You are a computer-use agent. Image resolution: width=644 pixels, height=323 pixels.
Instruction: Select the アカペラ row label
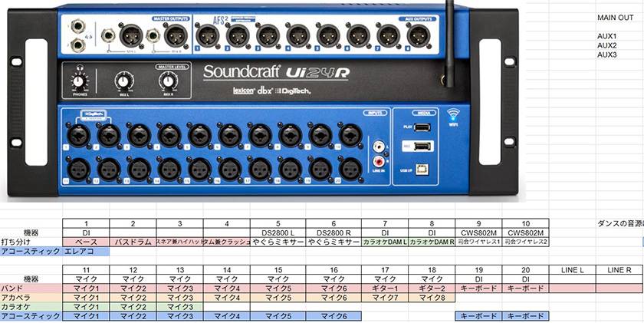point(31,298)
